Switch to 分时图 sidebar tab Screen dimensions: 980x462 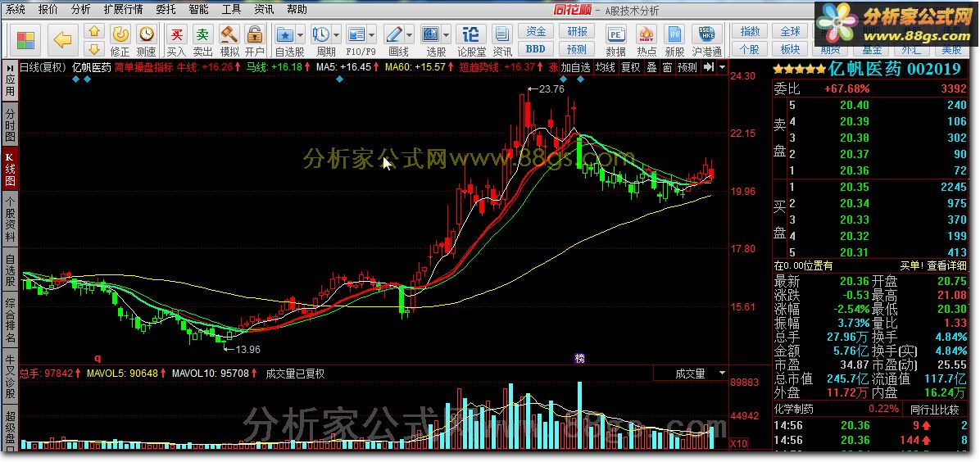10,125
